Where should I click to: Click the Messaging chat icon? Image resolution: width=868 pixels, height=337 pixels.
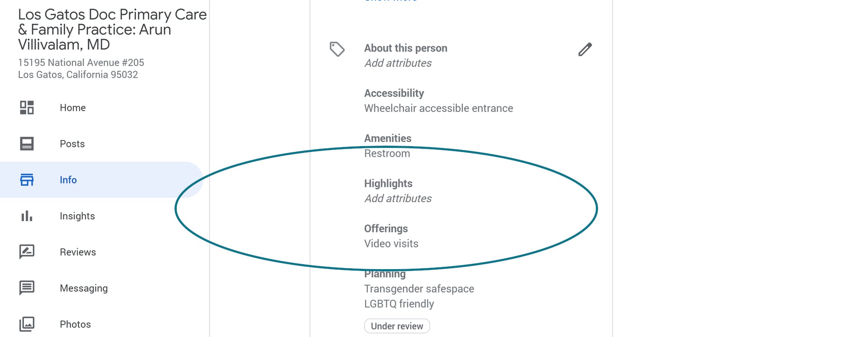[x=27, y=288]
